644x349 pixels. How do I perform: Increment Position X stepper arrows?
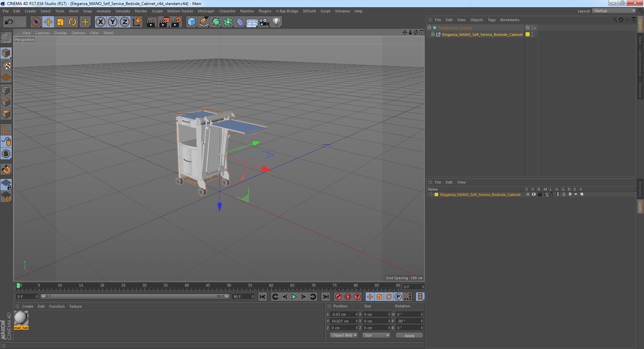(x=357, y=314)
